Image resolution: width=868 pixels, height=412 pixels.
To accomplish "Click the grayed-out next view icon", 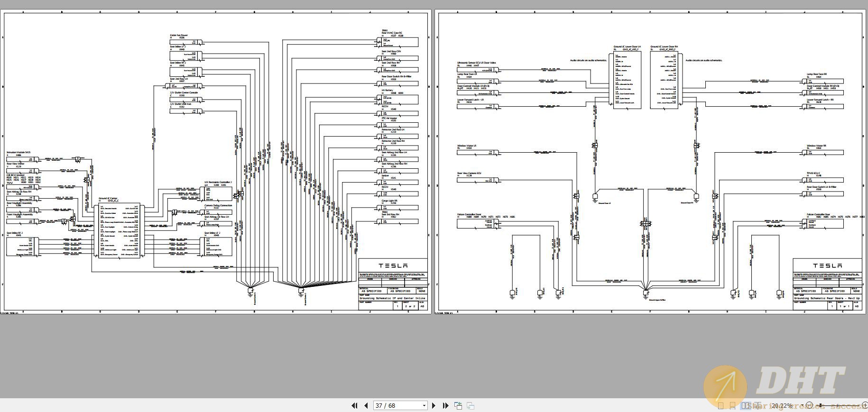I will [x=471, y=405].
